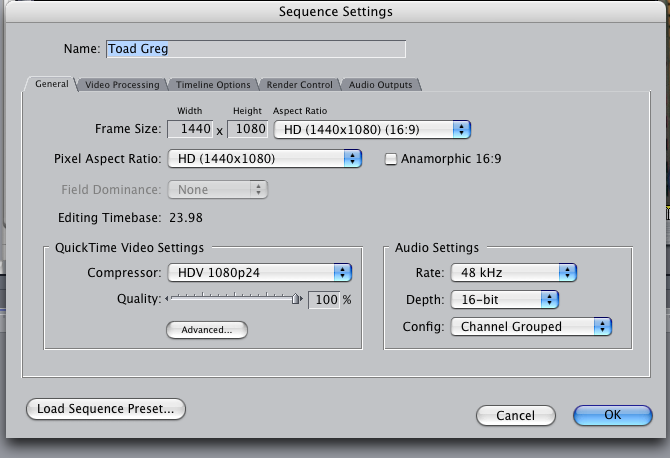Image resolution: width=670 pixels, height=458 pixels.
Task: Select the General tab
Action: coord(51,84)
